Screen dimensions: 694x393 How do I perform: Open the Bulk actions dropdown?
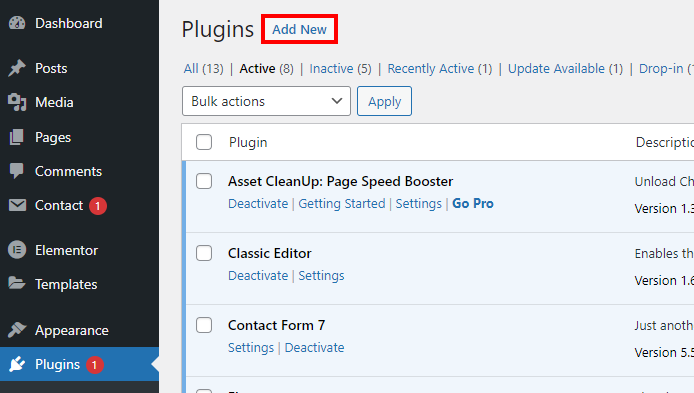pyautogui.click(x=266, y=101)
